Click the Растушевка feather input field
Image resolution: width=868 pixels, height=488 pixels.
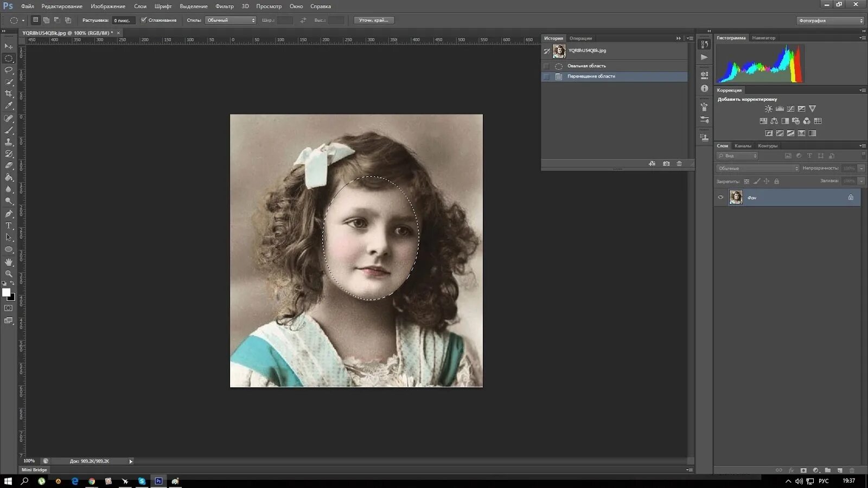123,21
